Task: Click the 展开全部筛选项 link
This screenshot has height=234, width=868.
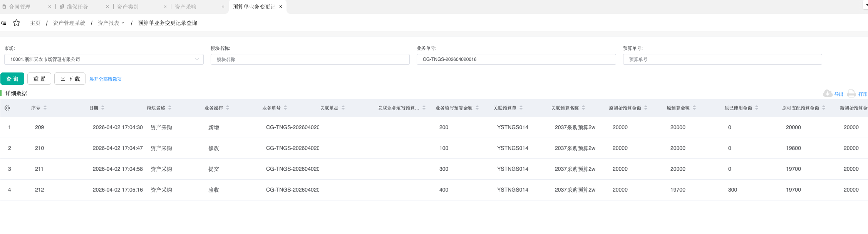Action: [x=106, y=79]
